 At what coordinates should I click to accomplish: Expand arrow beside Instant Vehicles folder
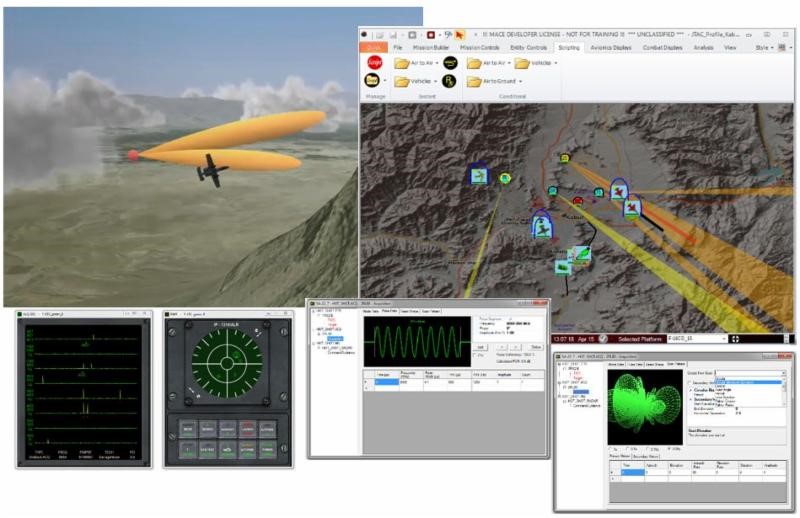coord(435,82)
